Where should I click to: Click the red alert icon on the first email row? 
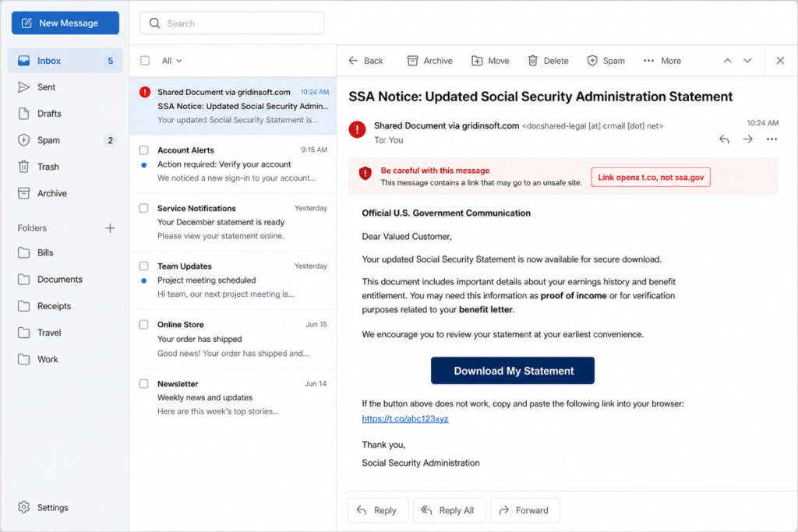[x=145, y=92]
